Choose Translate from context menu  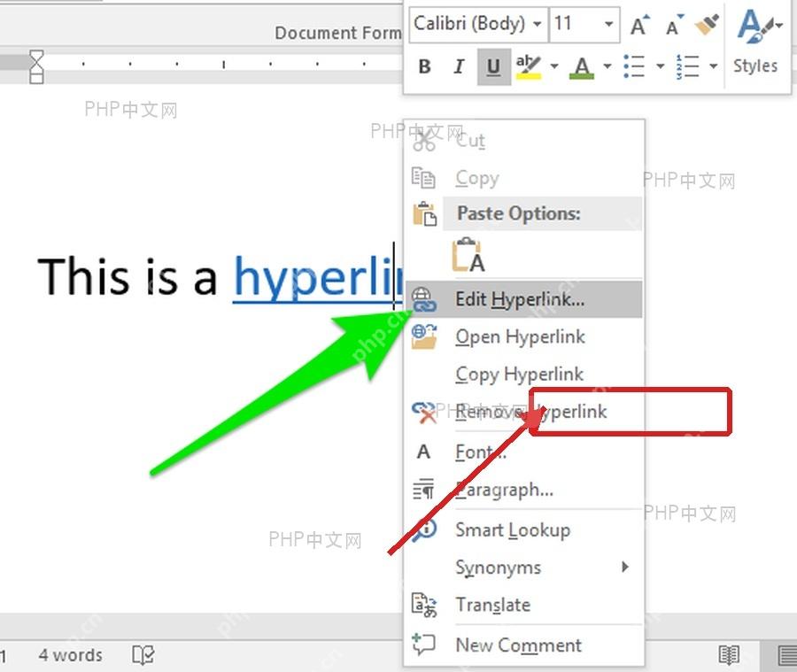tap(524, 605)
